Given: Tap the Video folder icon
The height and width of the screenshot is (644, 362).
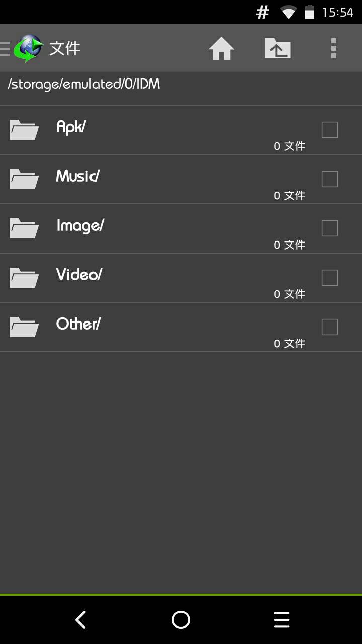Looking at the screenshot, I should click(x=24, y=278).
